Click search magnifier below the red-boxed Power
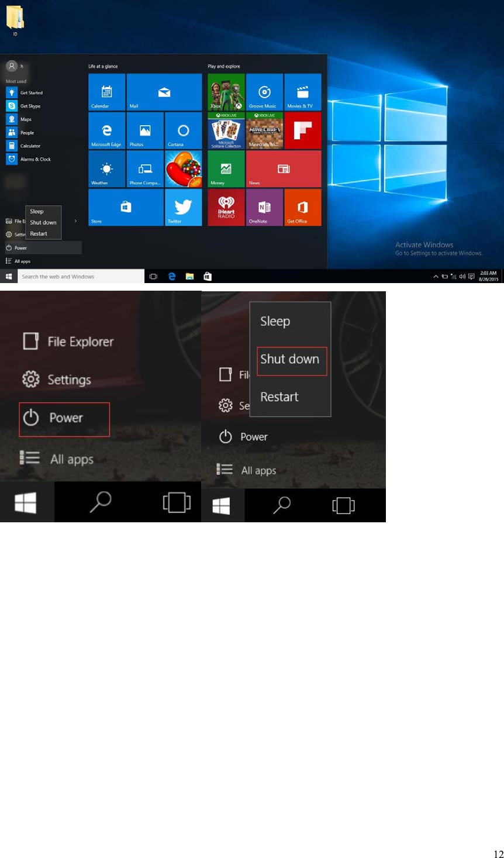Viewport: 504px width, 858px height. (101, 502)
